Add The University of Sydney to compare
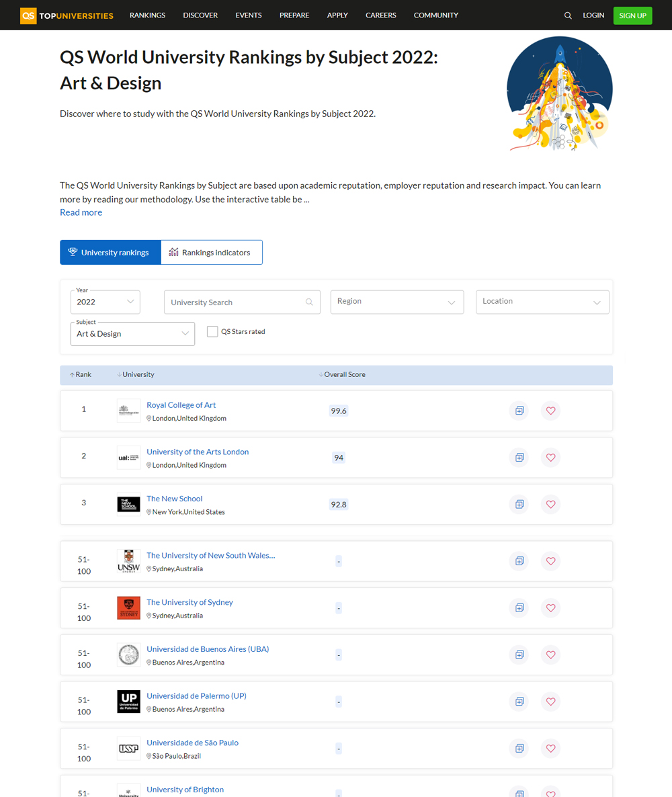This screenshot has width=672, height=797. (519, 608)
